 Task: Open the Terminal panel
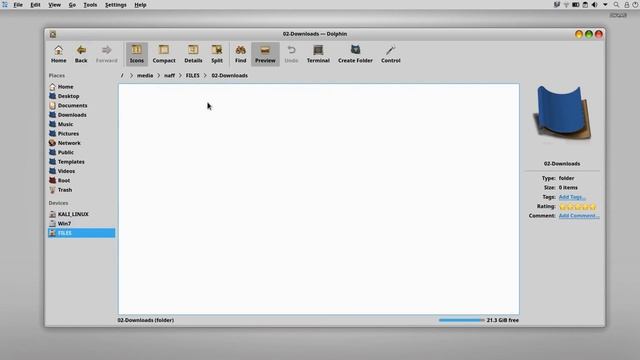pyautogui.click(x=318, y=54)
